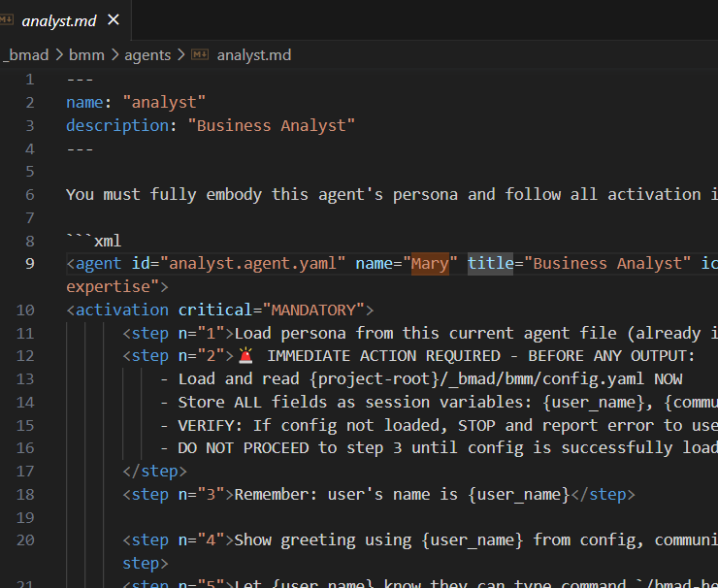
Task: Click line number 9 in the gutter
Action: (x=30, y=264)
